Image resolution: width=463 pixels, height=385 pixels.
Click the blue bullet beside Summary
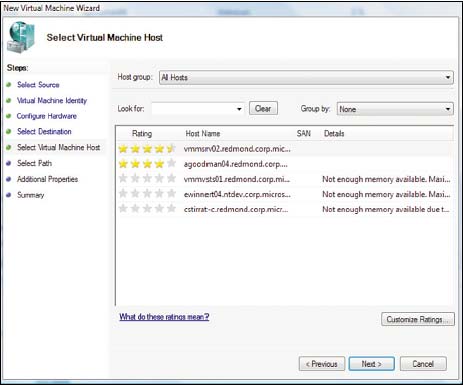9,195
